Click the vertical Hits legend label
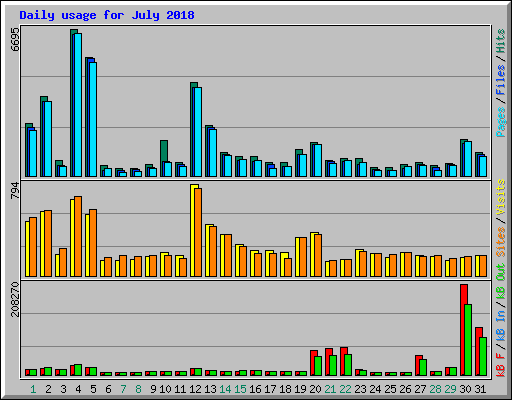Image resolution: width=512 pixels, height=400 pixels. tap(501, 41)
